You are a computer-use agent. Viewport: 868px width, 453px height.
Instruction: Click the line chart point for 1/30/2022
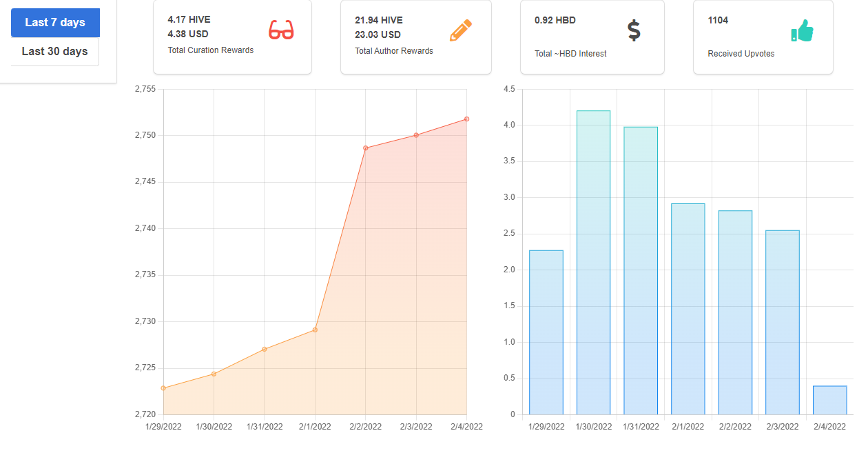tap(214, 374)
